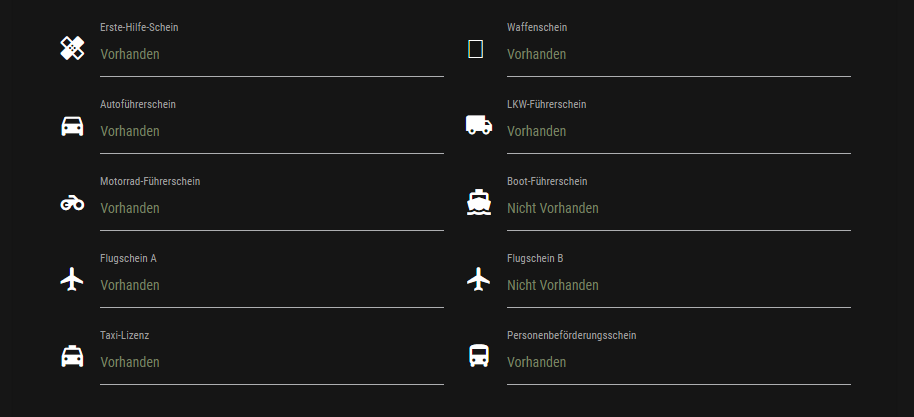Click the Autoführerschein Vorhanden field

click(271, 131)
